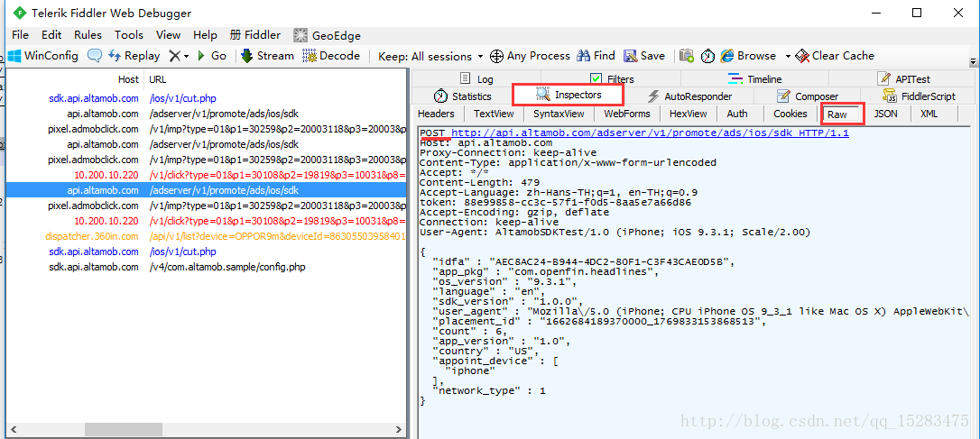This screenshot has width=980, height=439.
Task: Click Browse in toolbar
Action: [748, 56]
